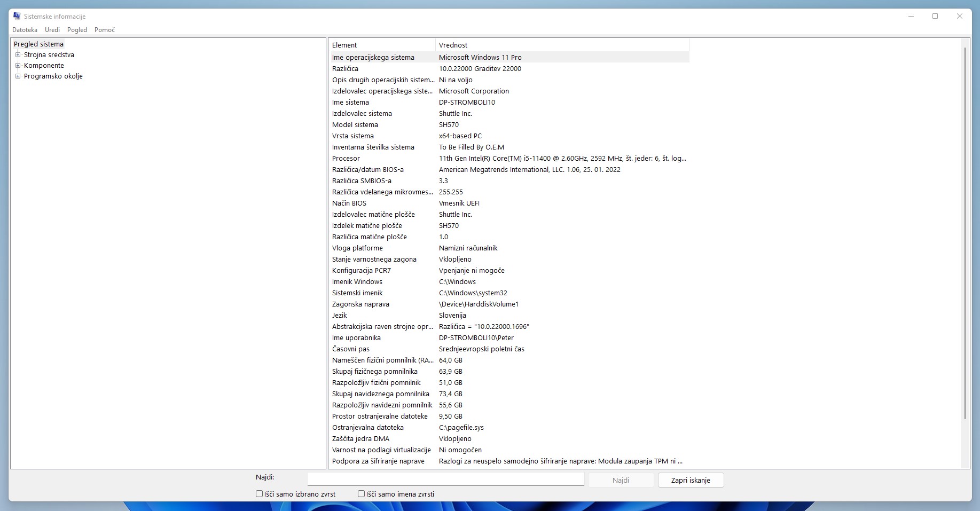Enable Išči samo imena zvrsti checkbox
Image resolution: width=980 pixels, height=511 pixels.
point(361,494)
